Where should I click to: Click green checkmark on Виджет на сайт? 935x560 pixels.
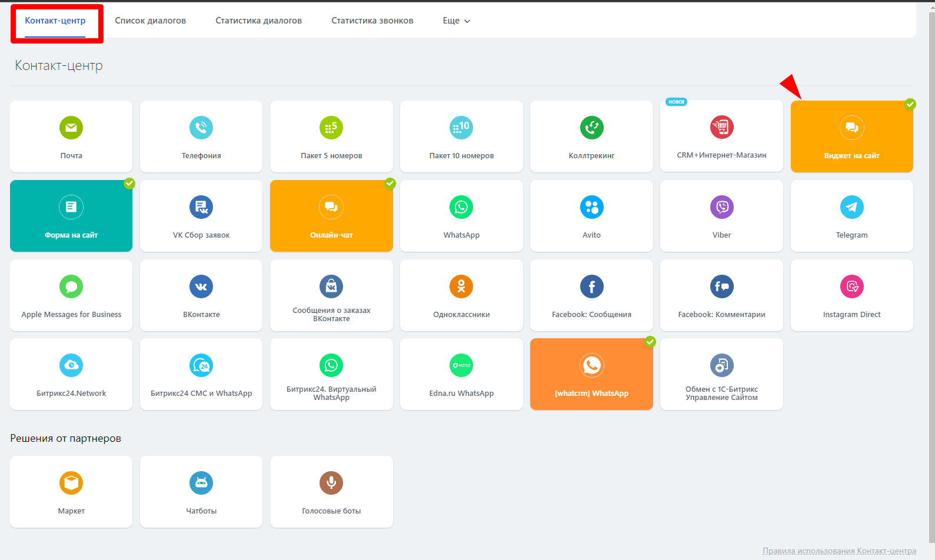pyautogui.click(x=910, y=104)
